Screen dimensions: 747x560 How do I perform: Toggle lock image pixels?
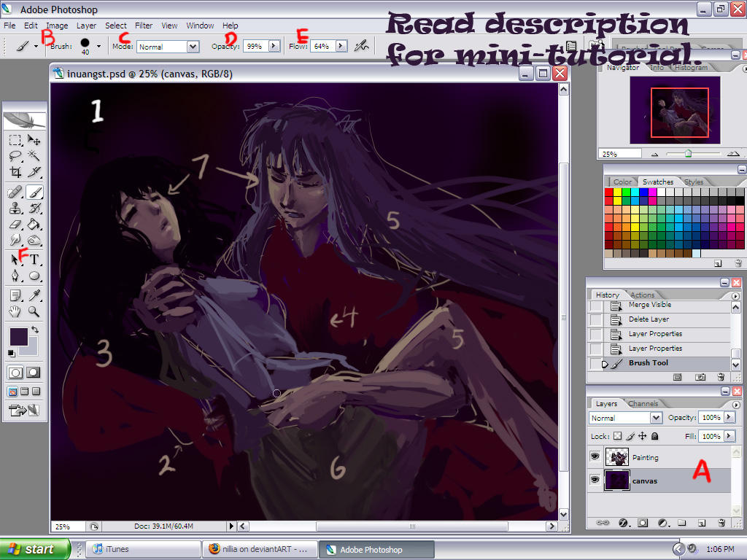pos(630,436)
